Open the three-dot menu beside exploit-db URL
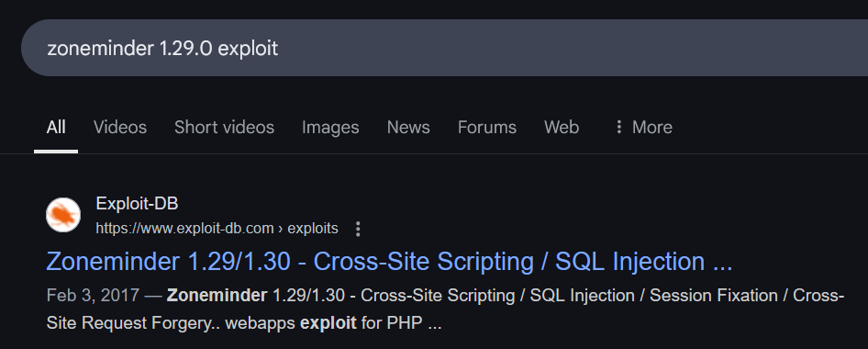The image size is (868, 349). pyautogui.click(x=358, y=229)
